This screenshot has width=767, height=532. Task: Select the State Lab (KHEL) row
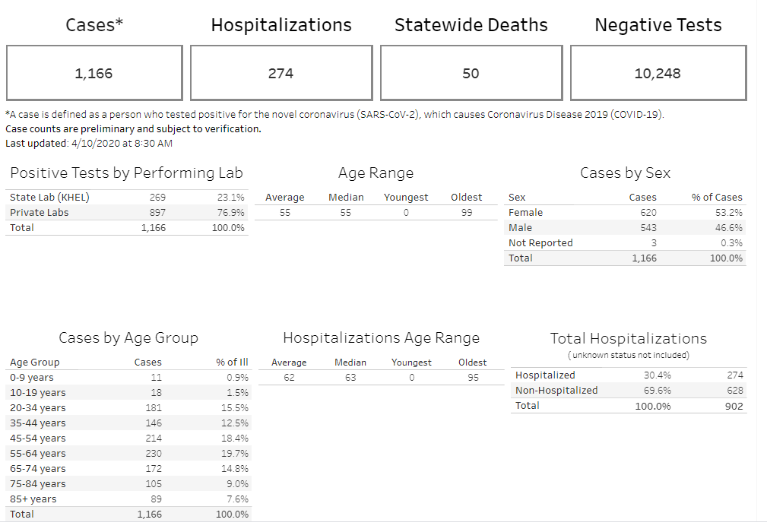coord(49,197)
